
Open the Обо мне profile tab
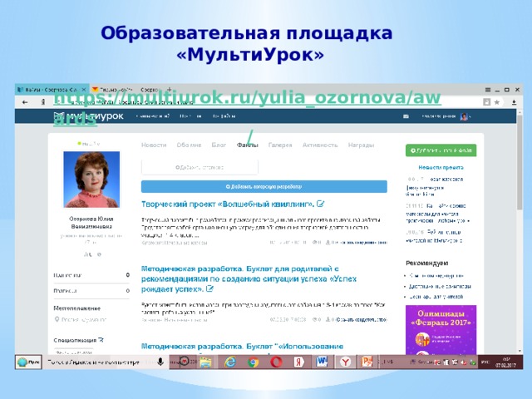click(189, 145)
